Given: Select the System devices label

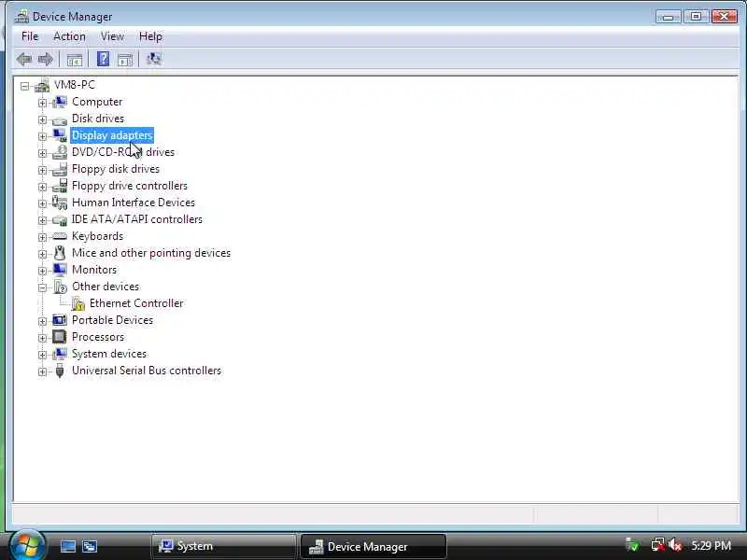Looking at the screenshot, I should [x=109, y=354].
